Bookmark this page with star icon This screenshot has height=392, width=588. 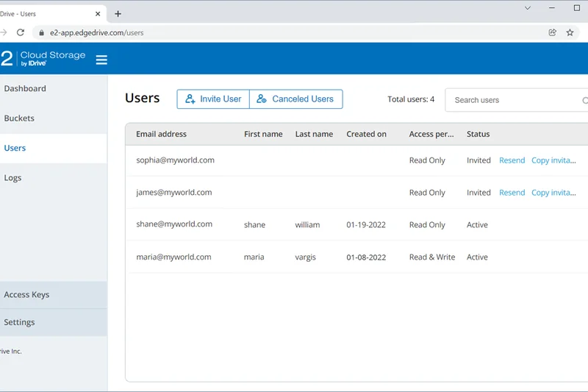tap(570, 32)
